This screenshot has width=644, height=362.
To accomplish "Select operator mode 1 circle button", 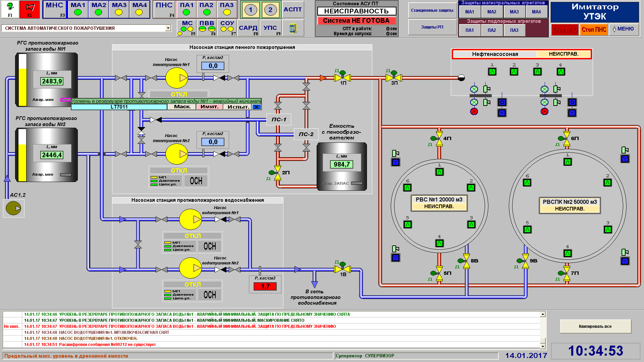I will (251, 10).
